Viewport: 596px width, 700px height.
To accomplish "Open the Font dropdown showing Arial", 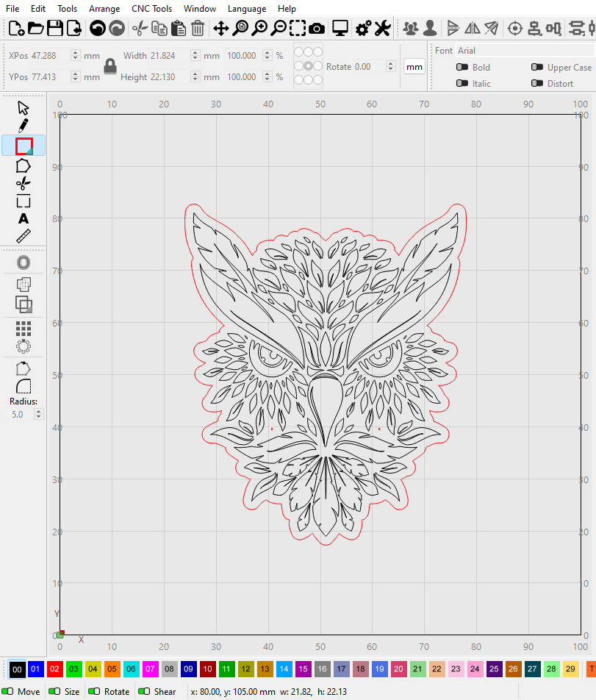I will pyautogui.click(x=523, y=51).
